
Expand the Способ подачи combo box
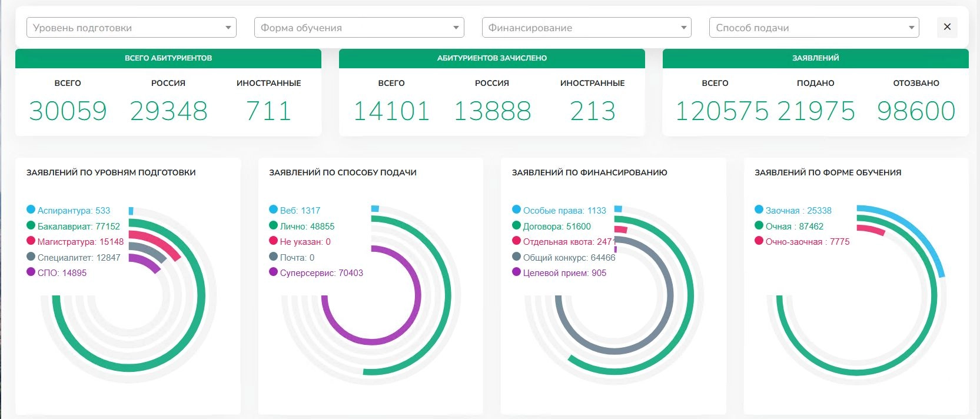coord(813,28)
